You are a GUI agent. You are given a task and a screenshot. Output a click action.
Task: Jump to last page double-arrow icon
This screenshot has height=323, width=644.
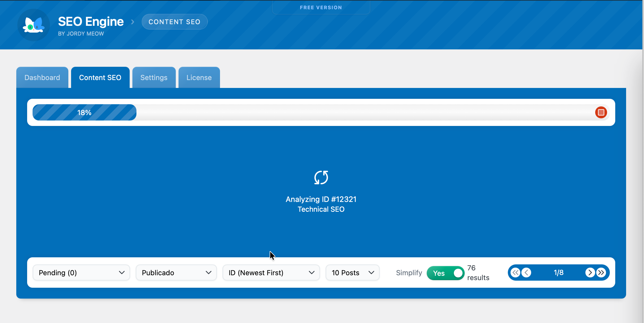click(601, 273)
